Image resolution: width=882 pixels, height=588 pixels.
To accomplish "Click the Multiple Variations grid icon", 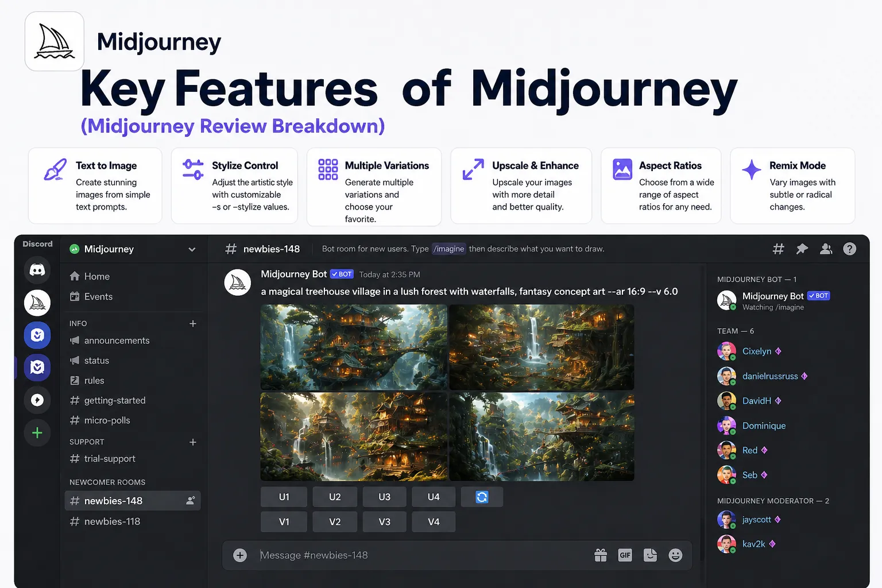I will coord(328,169).
